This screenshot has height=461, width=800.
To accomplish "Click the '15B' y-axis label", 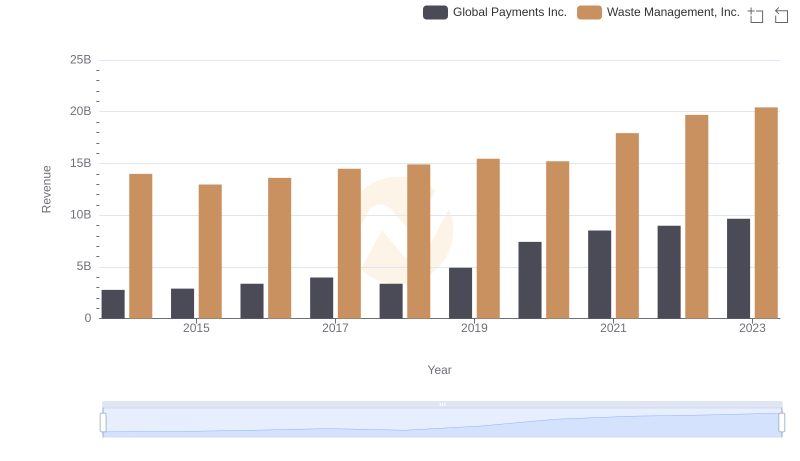I will [81, 163].
